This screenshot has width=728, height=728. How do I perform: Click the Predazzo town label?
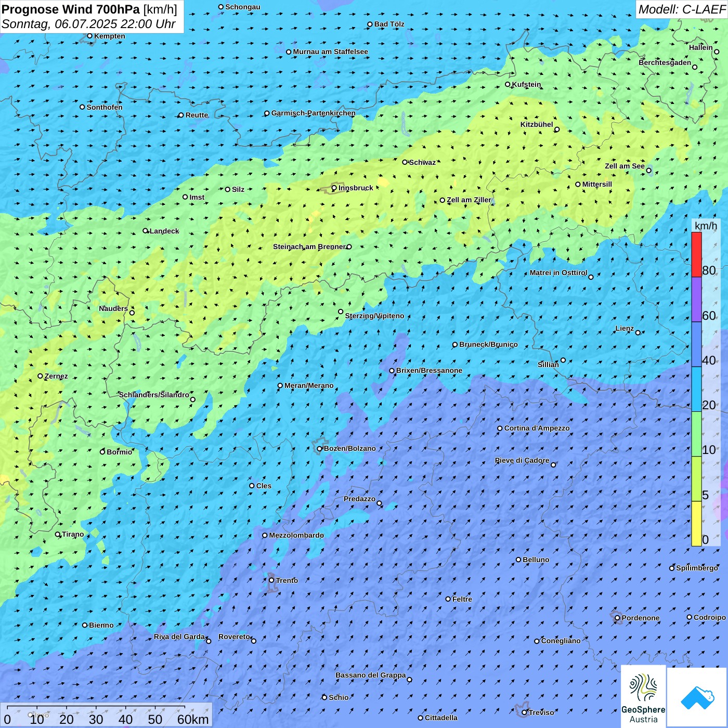359,499
